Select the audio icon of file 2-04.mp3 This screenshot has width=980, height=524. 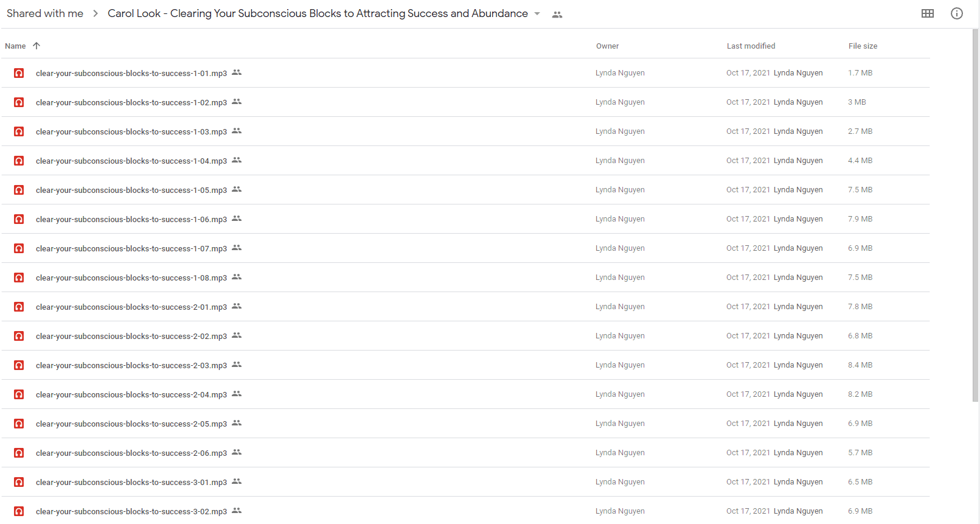(19, 394)
